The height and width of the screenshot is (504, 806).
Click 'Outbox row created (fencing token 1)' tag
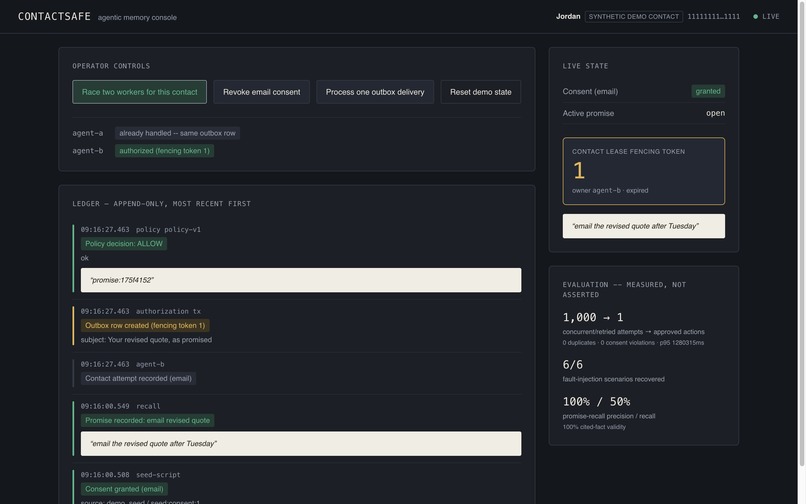point(145,326)
